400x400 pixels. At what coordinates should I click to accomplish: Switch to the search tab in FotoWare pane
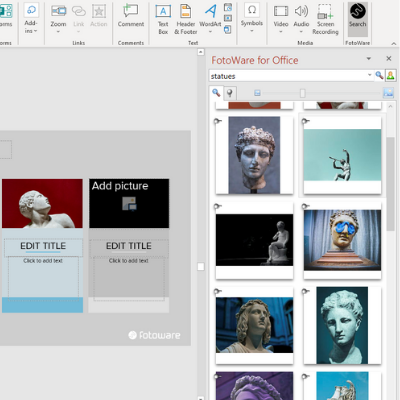pyautogui.click(x=216, y=93)
